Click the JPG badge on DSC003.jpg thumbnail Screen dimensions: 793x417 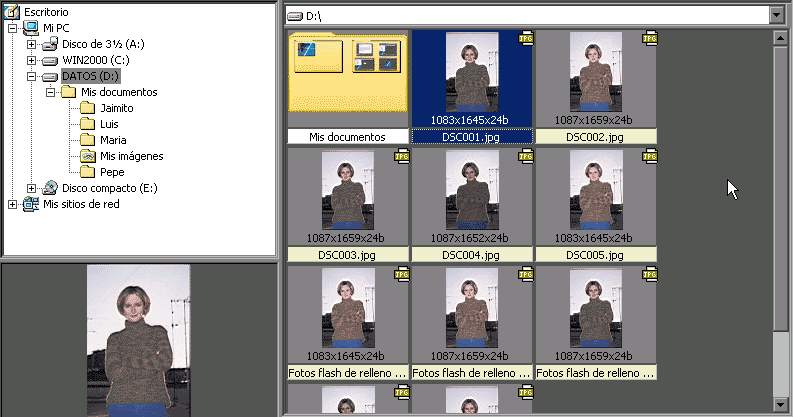pyautogui.click(x=402, y=157)
